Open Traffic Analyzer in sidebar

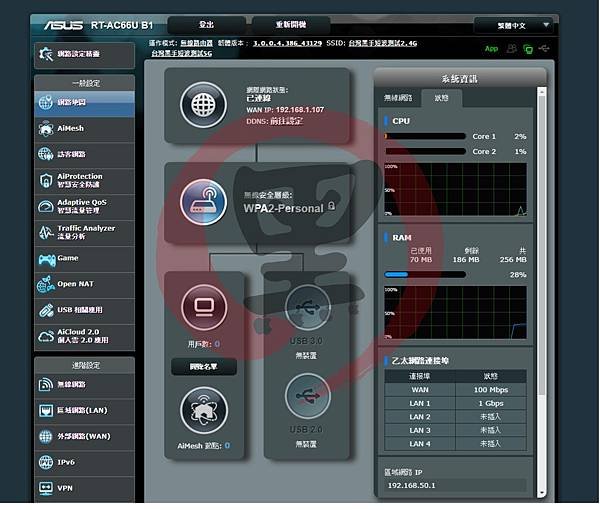[x=84, y=232]
